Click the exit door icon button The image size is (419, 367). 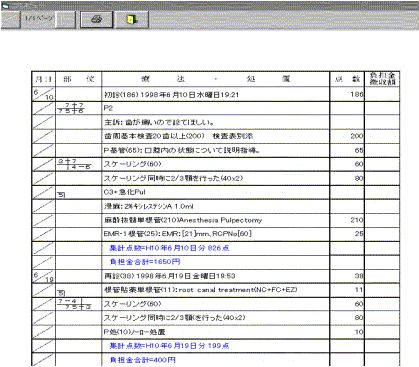(132, 20)
